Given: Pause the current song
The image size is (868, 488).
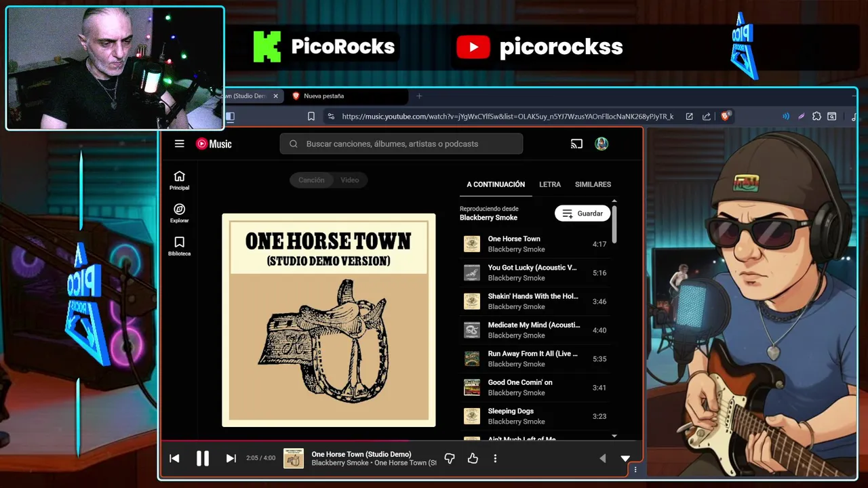Looking at the screenshot, I should pos(203,458).
